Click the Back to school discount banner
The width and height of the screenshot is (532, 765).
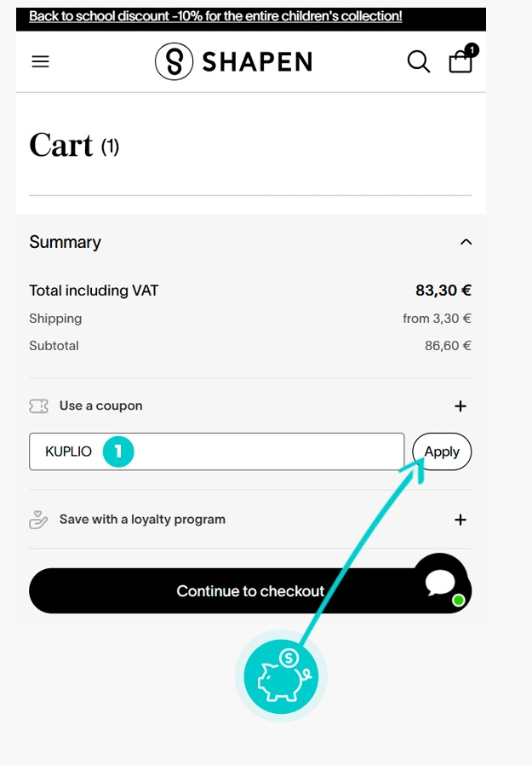tap(215, 16)
